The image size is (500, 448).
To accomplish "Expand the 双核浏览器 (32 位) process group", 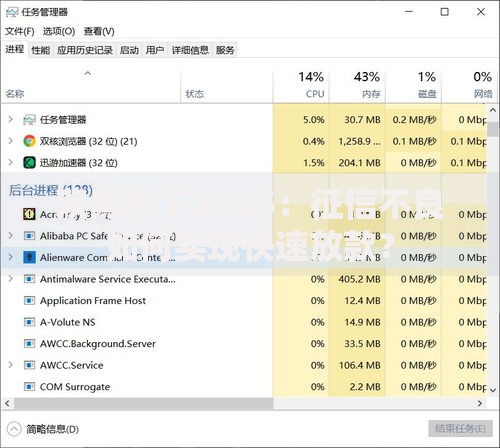I will point(11,141).
